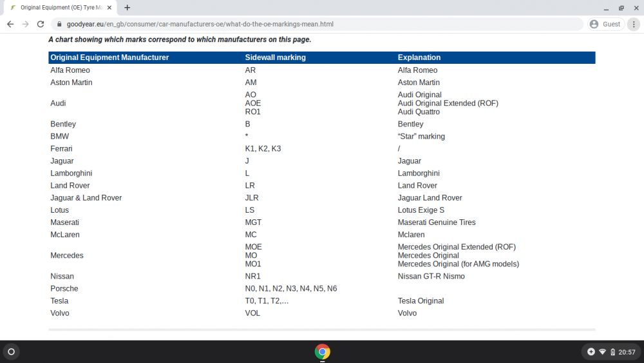Click McLaren manufacturer cell
Image resolution: width=644 pixels, height=363 pixels.
(x=65, y=235)
